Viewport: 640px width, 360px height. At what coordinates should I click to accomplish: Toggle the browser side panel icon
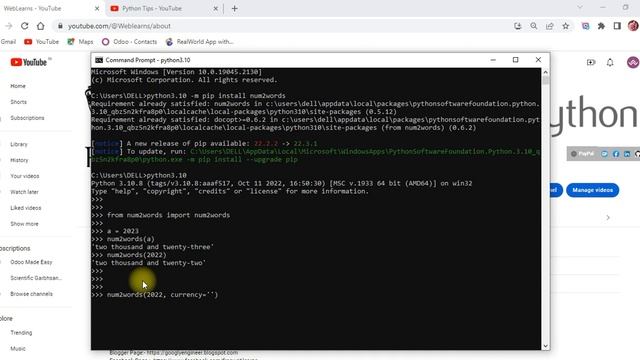coord(617,26)
